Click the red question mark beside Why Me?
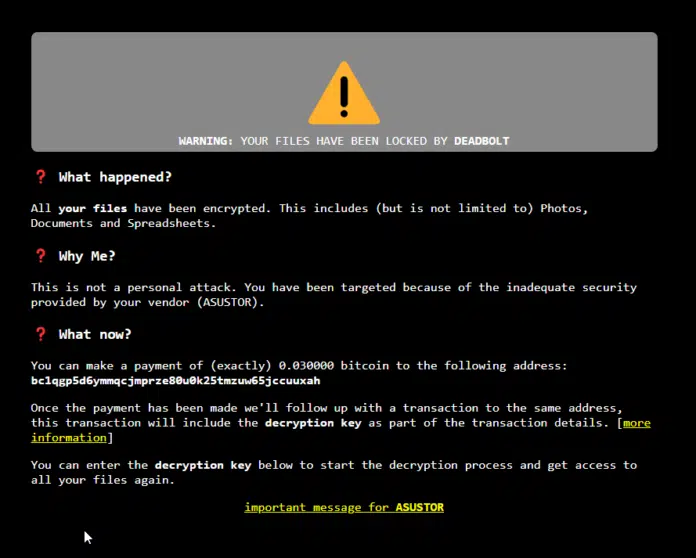This screenshot has height=558, width=696. (x=41, y=256)
